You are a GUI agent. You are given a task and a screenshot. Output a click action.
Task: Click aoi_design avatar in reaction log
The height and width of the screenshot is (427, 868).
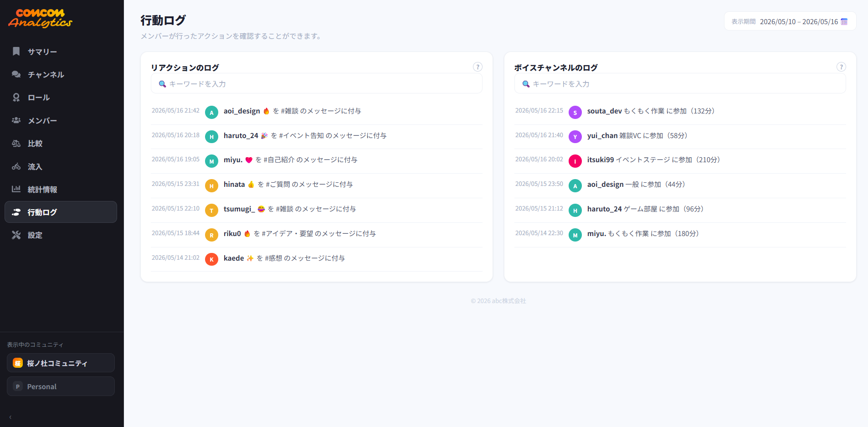211,112
